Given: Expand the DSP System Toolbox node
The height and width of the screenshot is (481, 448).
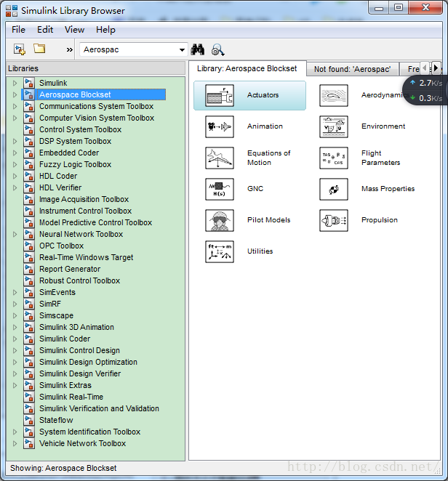Looking at the screenshot, I should [x=15, y=141].
